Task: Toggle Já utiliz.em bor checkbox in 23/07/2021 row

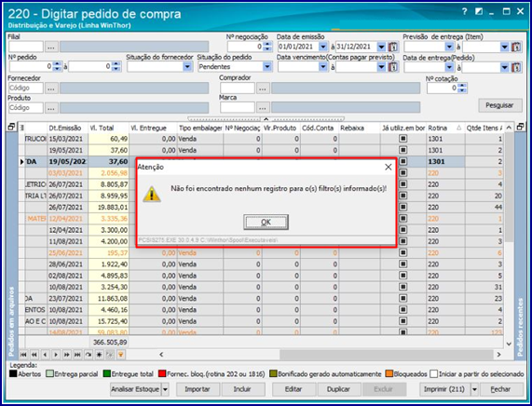Action: pyautogui.click(x=402, y=298)
